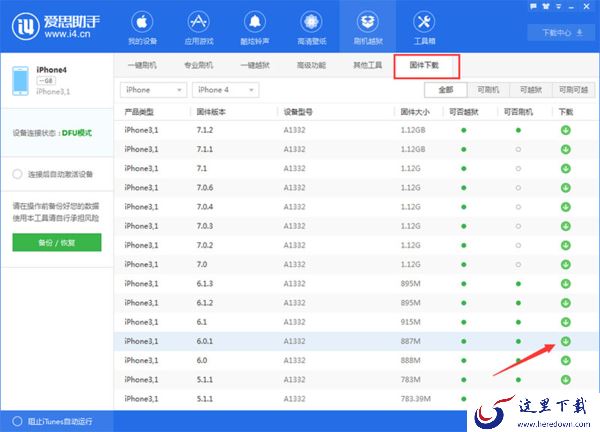Sort by the 产品类型 column header
The height and width of the screenshot is (432, 600).
(x=139, y=112)
